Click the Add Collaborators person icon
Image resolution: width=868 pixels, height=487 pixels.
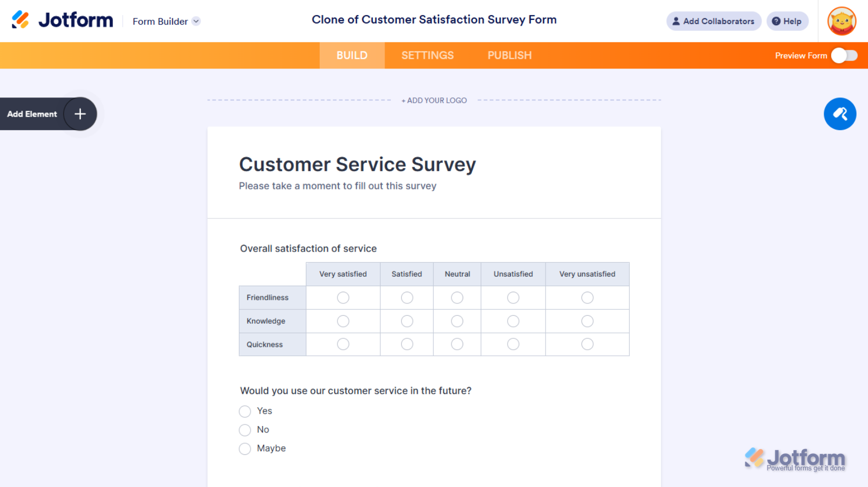676,21
